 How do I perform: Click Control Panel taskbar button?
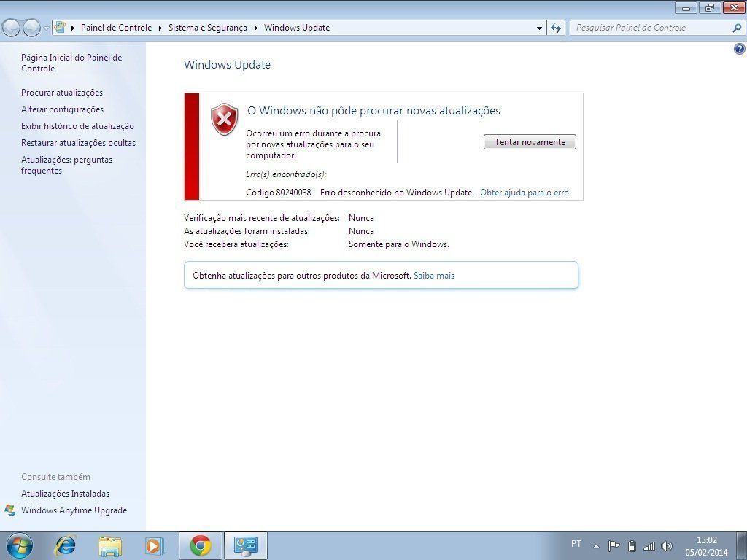point(246,545)
